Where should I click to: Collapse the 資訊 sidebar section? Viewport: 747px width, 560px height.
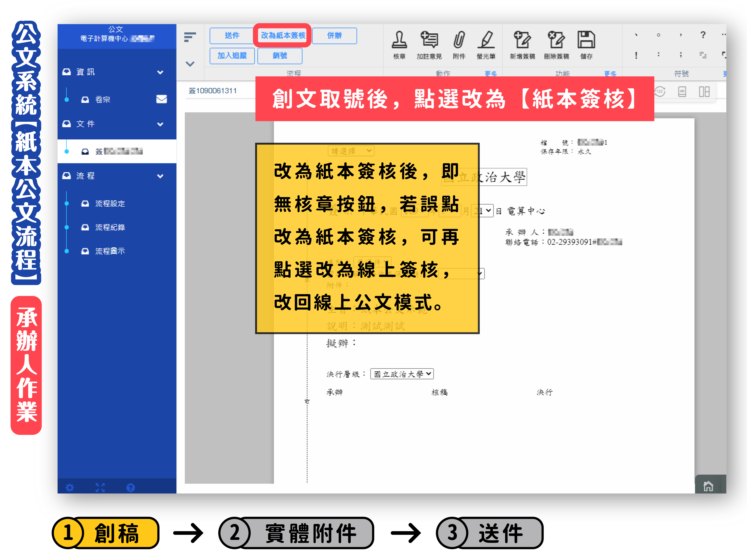[160, 72]
